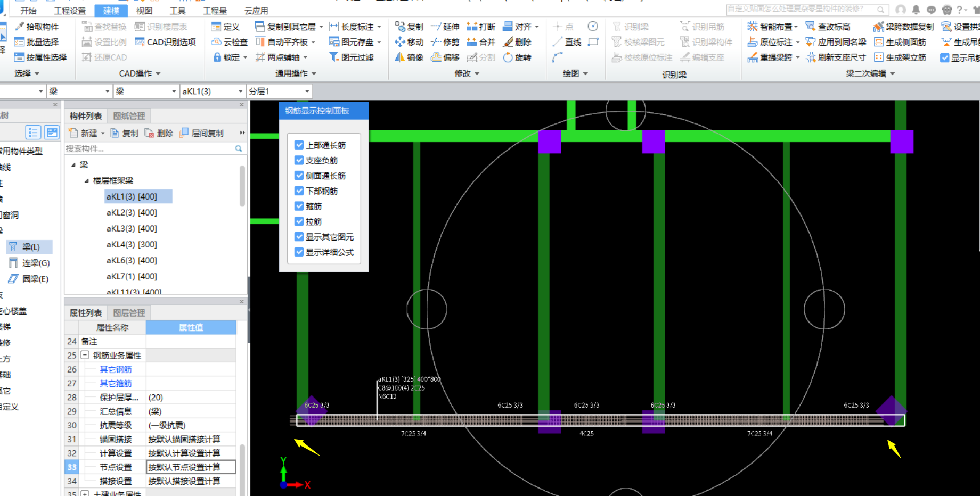
Task: Select the 偏移 offset tool
Action: point(445,57)
